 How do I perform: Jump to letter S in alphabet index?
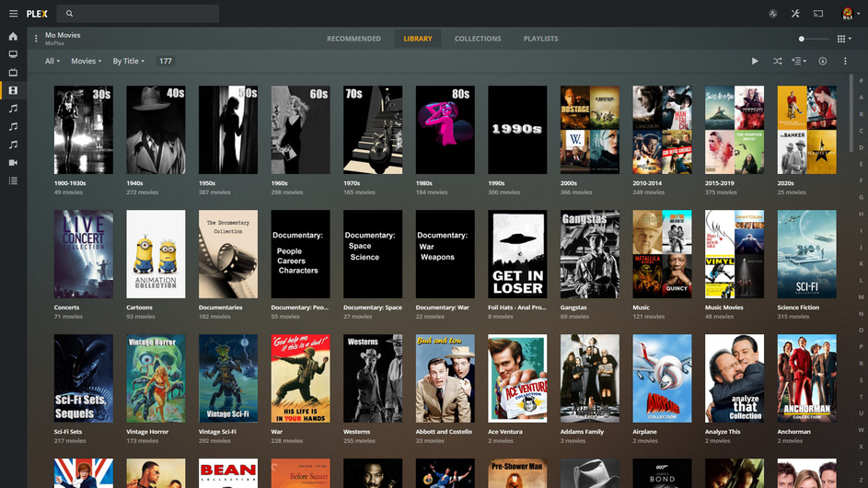[861, 380]
